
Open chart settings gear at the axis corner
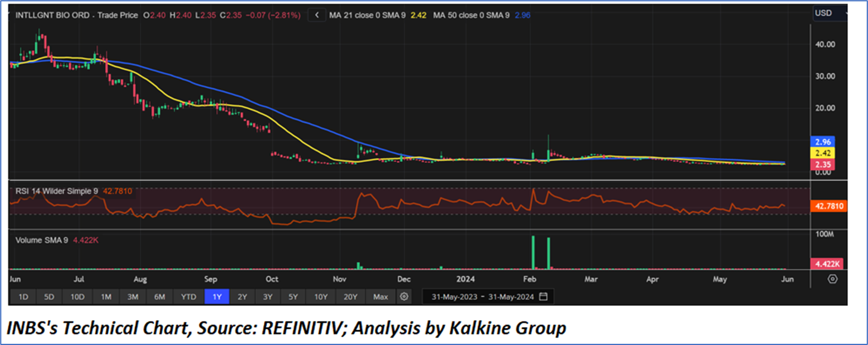[x=833, y=278]
